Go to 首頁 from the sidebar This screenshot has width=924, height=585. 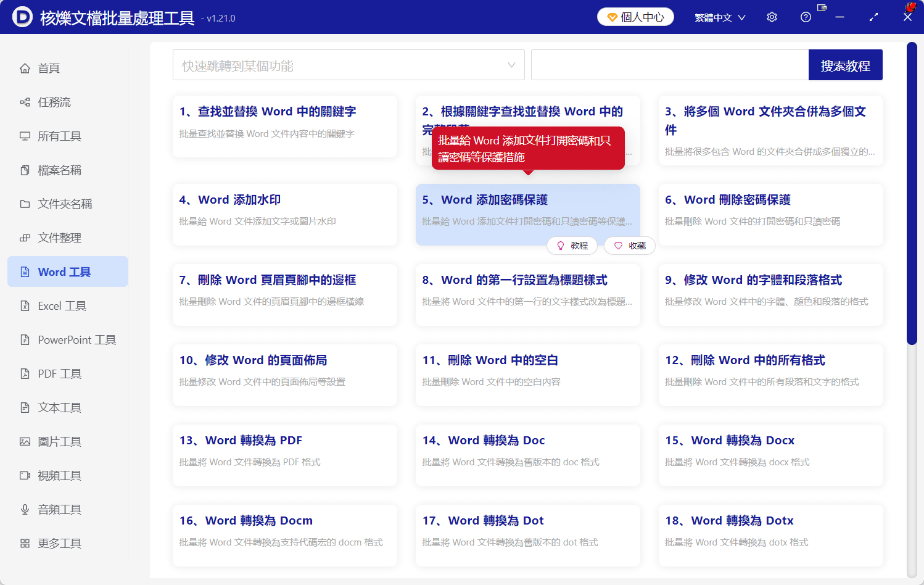point(49,68)
